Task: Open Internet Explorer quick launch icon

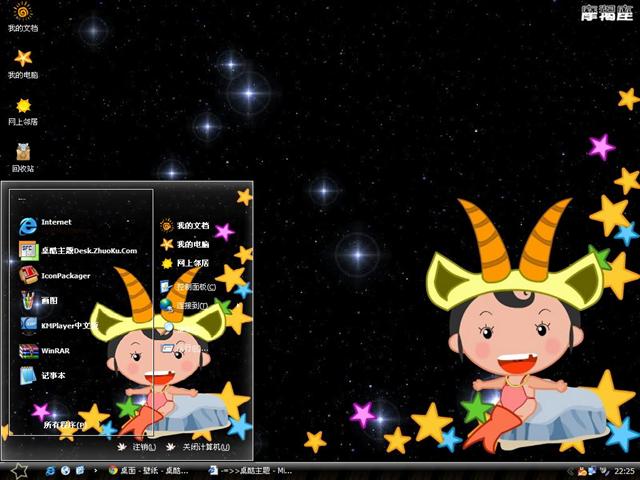Action: [x=51, y=471]
